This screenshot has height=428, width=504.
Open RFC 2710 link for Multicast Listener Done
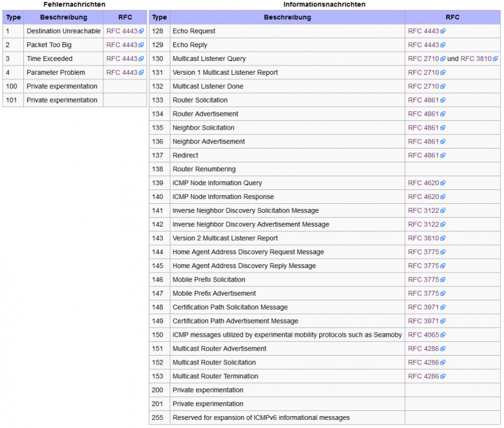[427, 86]
